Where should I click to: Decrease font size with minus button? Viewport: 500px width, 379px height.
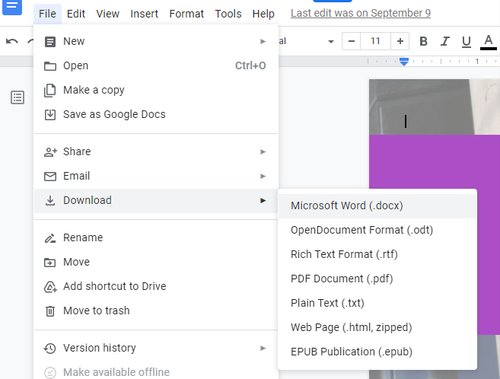pyautogui.click(x=351, y=41)
